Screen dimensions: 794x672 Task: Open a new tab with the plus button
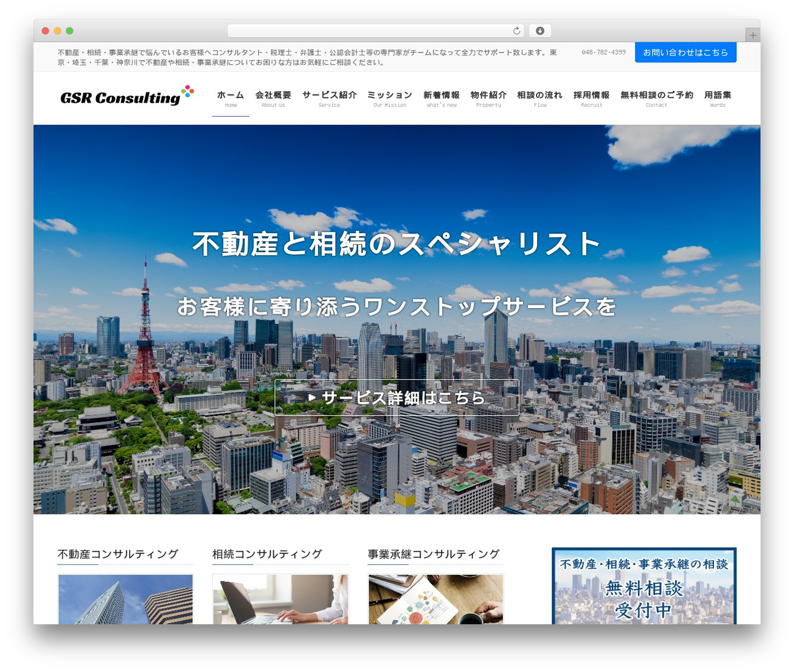pos(752,35)
